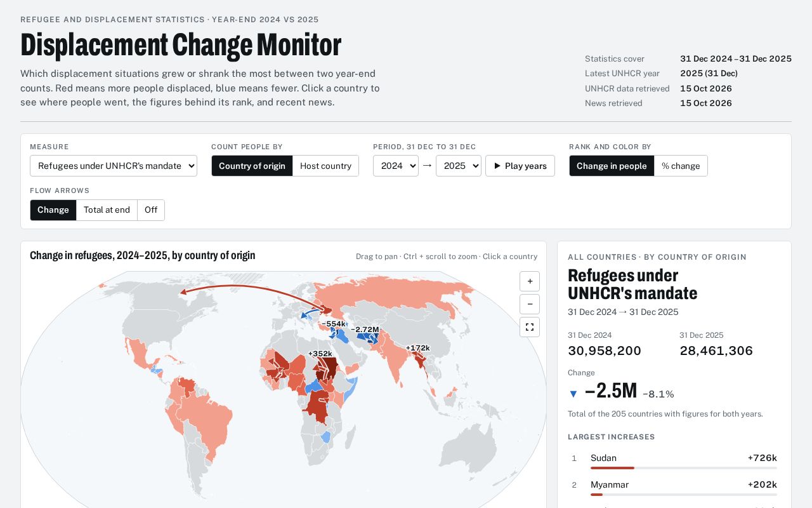Rank by % change

(681, 166)
